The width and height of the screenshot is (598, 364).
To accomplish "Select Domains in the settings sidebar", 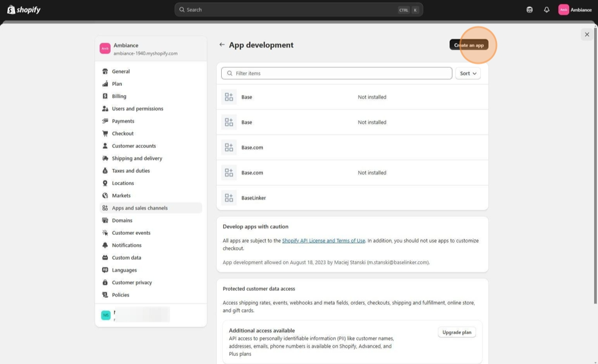I will pyautogui.click(x=122, y=220).
